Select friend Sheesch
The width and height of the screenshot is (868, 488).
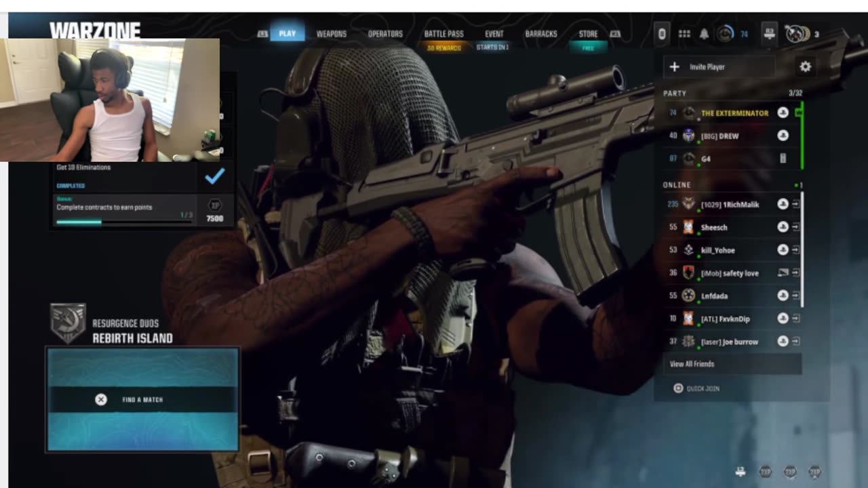coord(732,227)
